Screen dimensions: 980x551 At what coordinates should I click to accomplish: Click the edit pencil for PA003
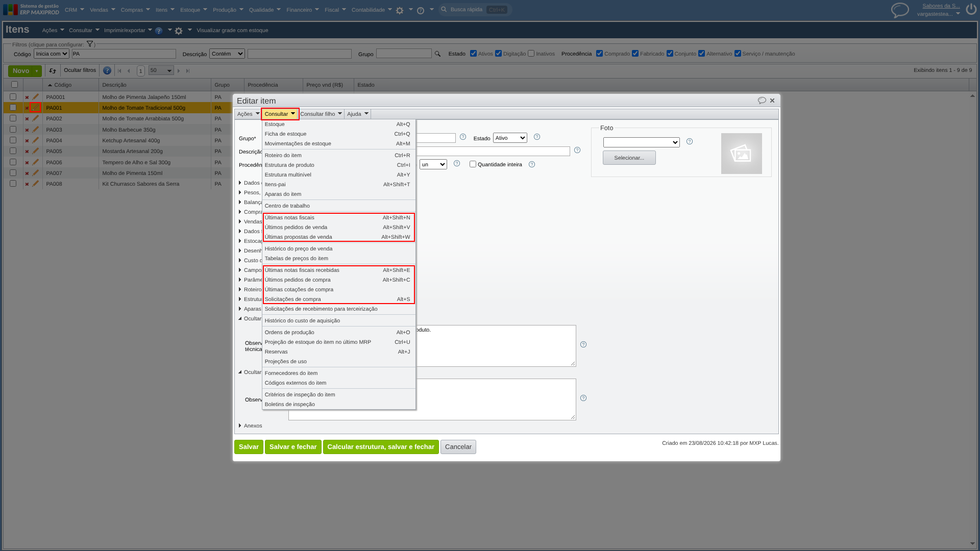coord(35,130)
